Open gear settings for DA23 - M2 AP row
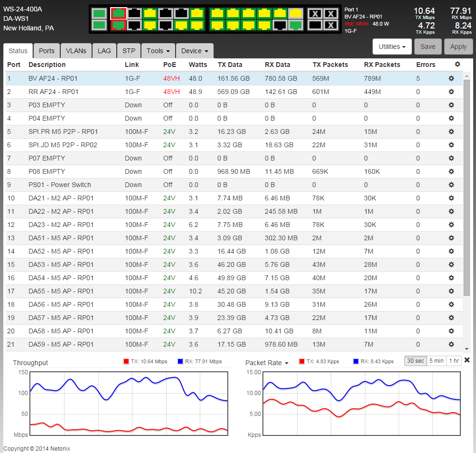This screenshot has height=453, width=476. (451, 225)
